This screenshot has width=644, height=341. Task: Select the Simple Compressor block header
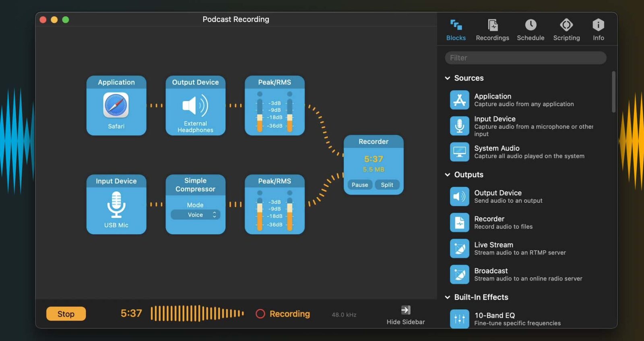coord(195,185)
